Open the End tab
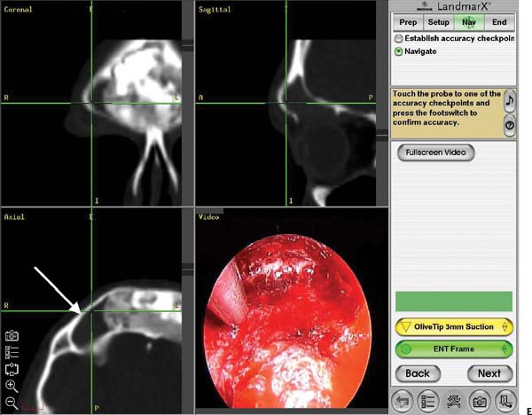The width and height of the screenshot is (532, 415). pos(499,21)
